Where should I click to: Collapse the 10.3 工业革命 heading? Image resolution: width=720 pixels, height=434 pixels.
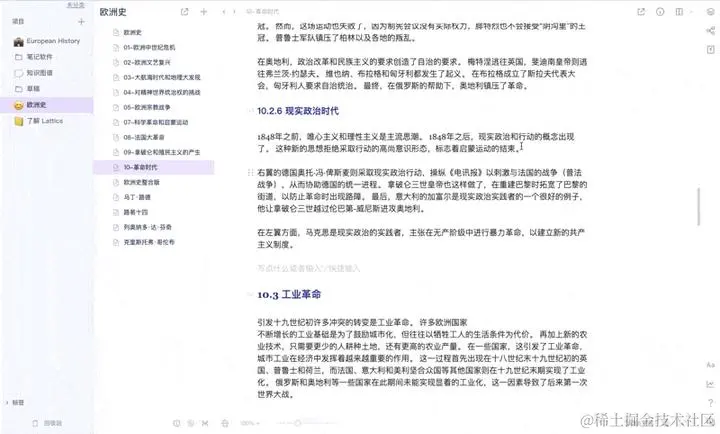click(x=250, y=294)
